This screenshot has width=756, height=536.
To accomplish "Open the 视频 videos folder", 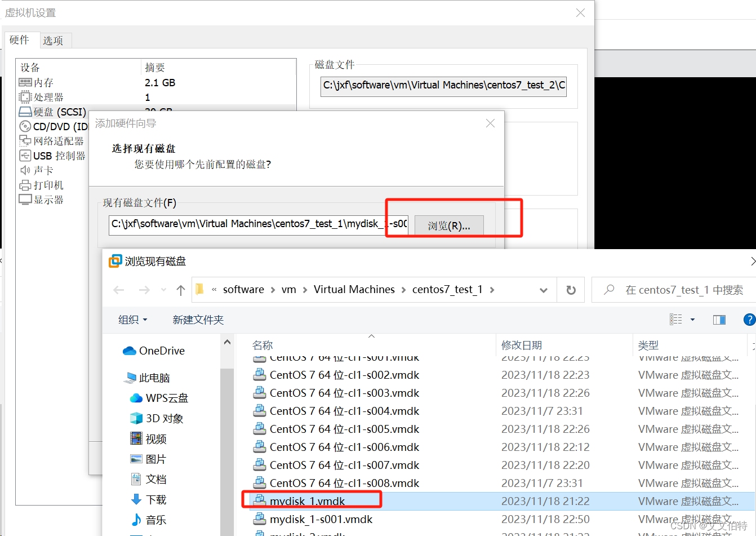I will (x=148, y=438).
